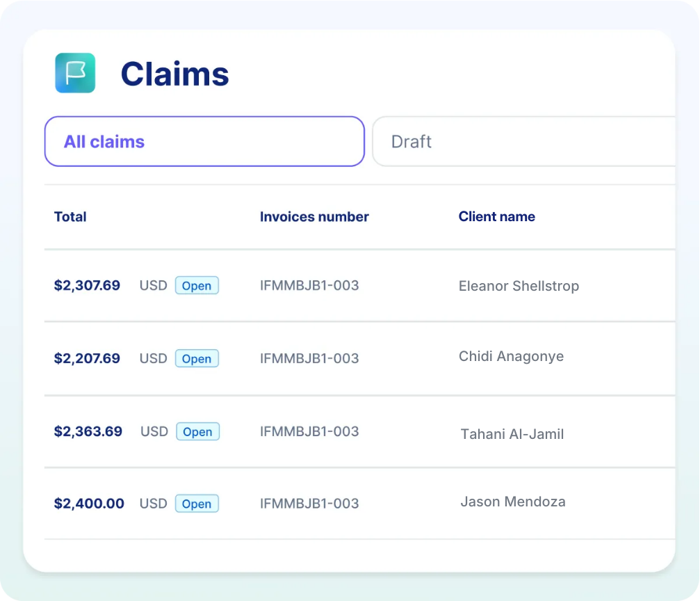Viewport: 700px width, 601px height.
Task: Open invoice IFMMBJB1-003 for Tahani Al-Jamil
Action: 309,431
